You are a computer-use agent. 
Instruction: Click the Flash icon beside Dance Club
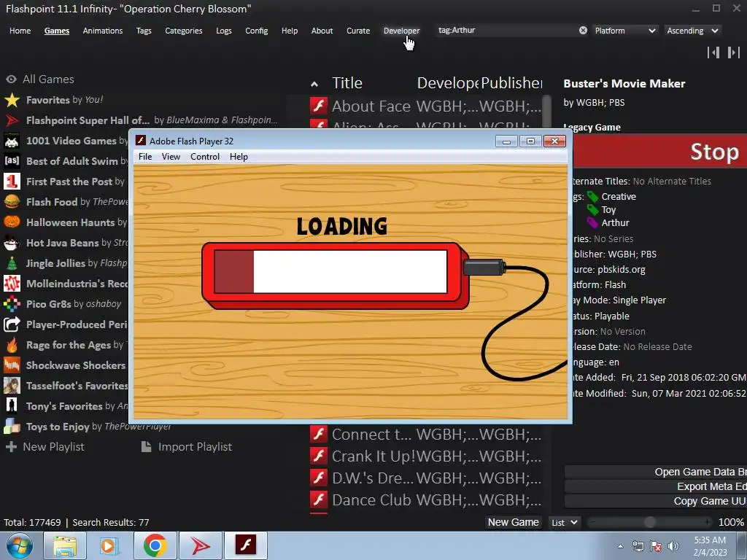pyautogui.click(x=319, y=500)
